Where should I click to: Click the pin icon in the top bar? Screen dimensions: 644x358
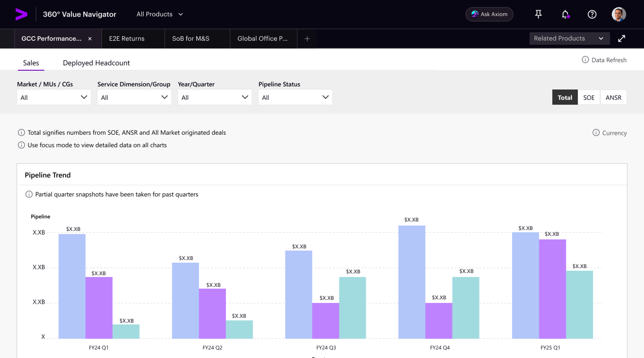[539, 14]
